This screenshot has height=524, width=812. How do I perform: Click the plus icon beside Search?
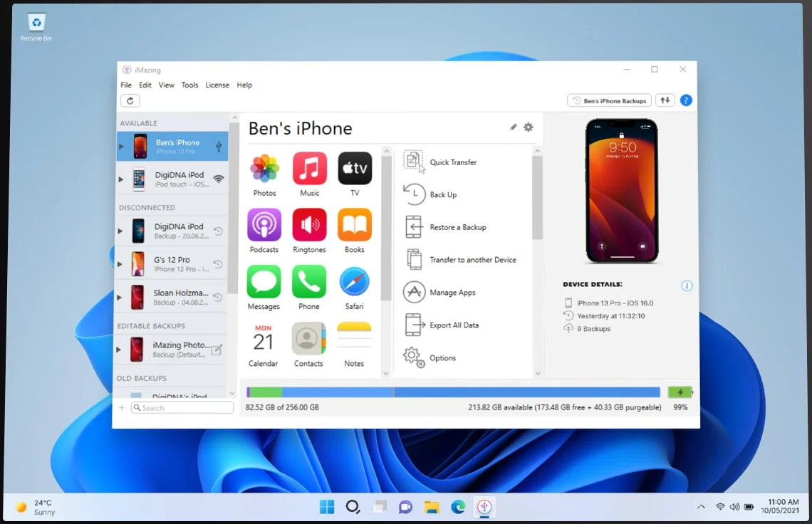tap(122, 407)
